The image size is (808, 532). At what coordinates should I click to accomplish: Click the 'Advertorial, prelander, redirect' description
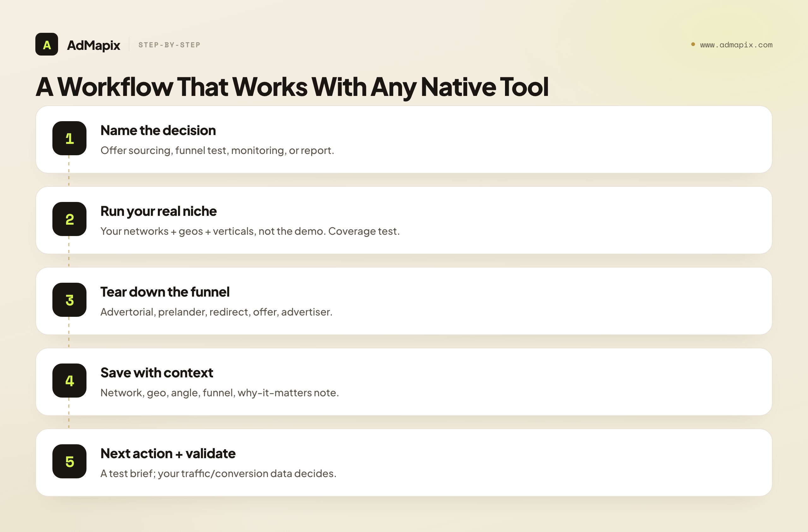point(216,312)
